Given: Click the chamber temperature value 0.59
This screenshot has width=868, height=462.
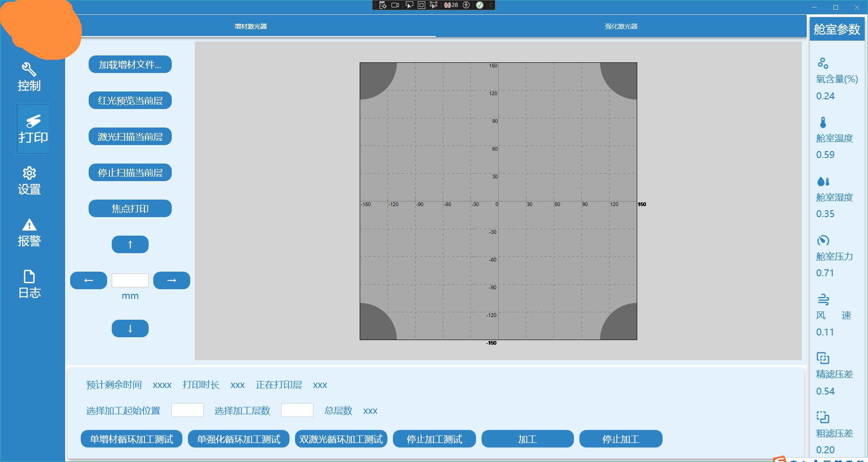Looking at the screenshot, I should tap(825, 155).
